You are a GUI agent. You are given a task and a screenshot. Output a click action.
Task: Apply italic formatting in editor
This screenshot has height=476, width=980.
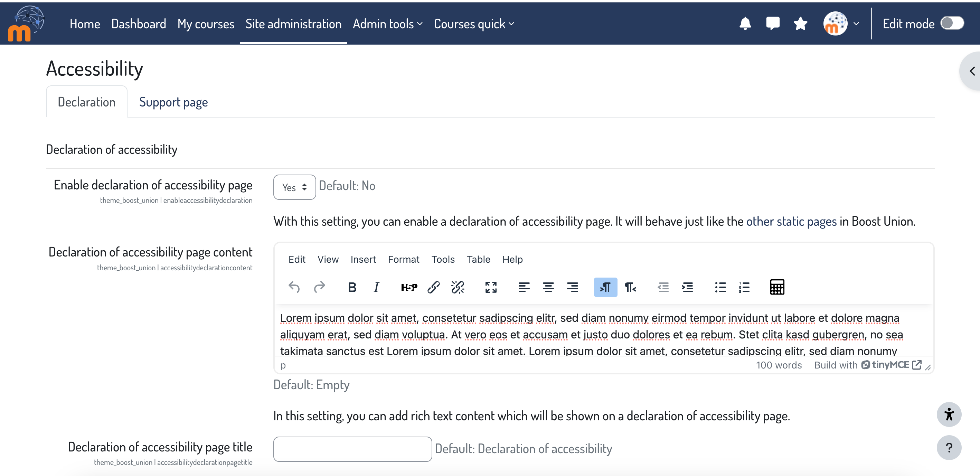tap(376, 287)
